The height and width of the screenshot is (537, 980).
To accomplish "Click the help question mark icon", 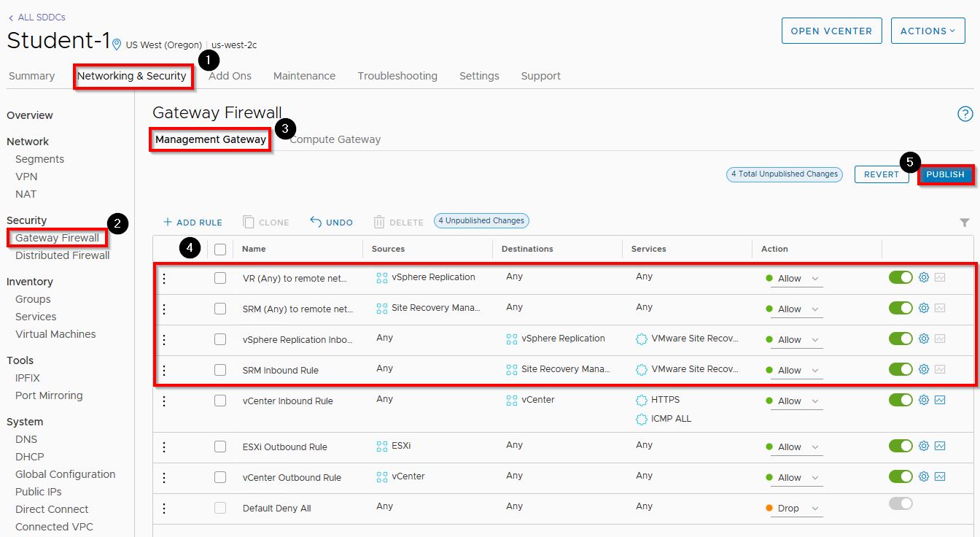I will (x=965, y=114).
